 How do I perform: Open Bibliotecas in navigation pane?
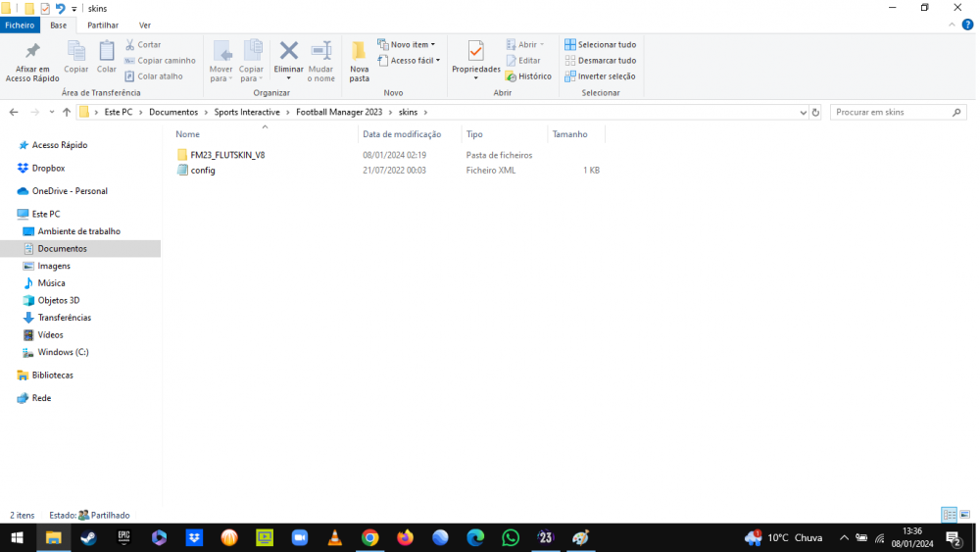click(x=53, y=376)
